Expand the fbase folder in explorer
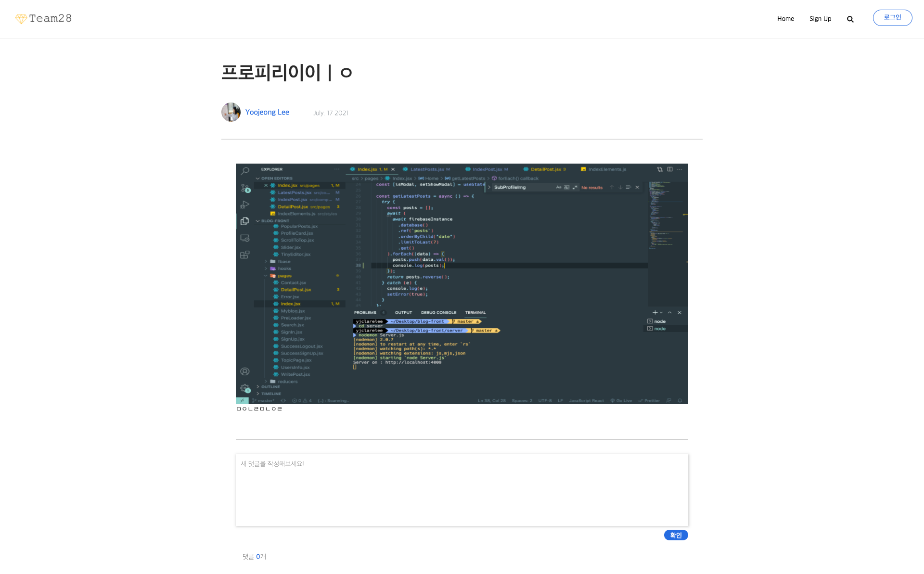The width and height of the screenshot is (924, 574). coord(283,262)
